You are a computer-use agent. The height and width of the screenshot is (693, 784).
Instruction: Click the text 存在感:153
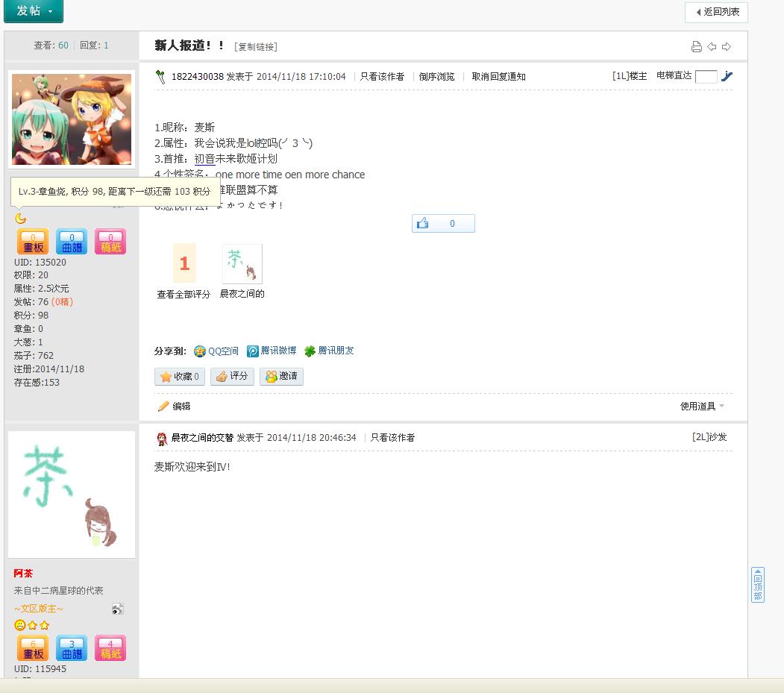(37, 383)
